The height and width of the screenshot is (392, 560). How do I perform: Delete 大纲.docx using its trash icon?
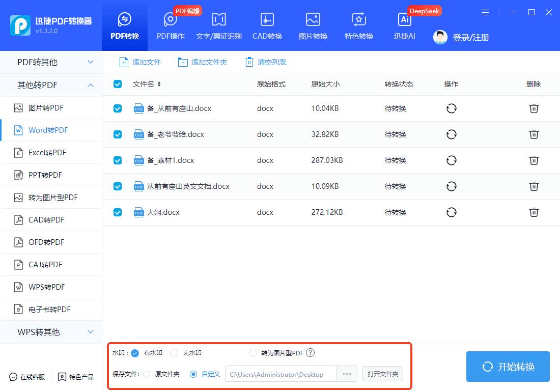534,212
